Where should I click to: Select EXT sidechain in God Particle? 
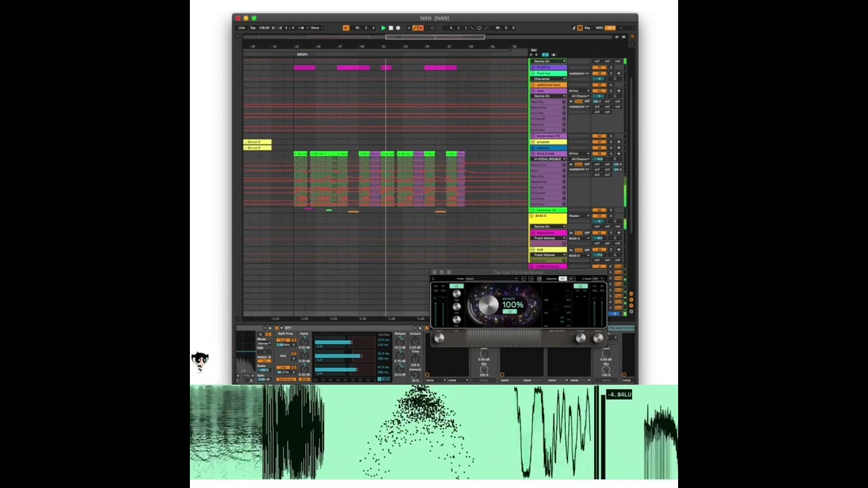[571, 279]
